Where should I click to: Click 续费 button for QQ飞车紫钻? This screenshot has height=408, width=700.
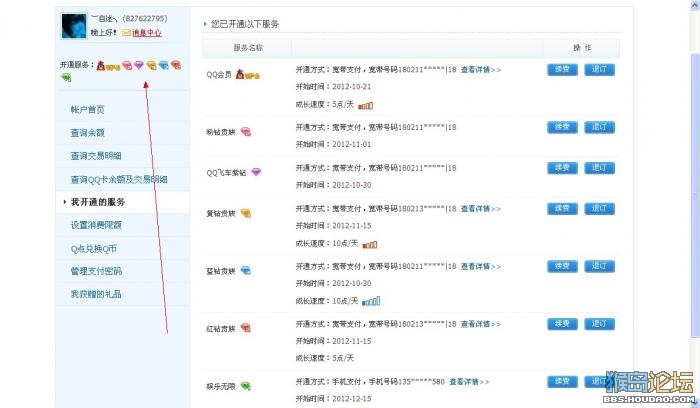pos(562,168)
